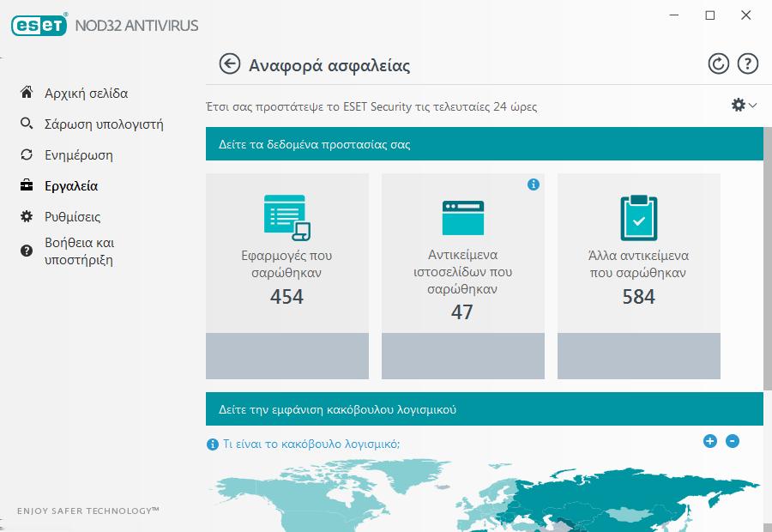
Task: Click info icon beside malware question
Action: tap(212, 444)
